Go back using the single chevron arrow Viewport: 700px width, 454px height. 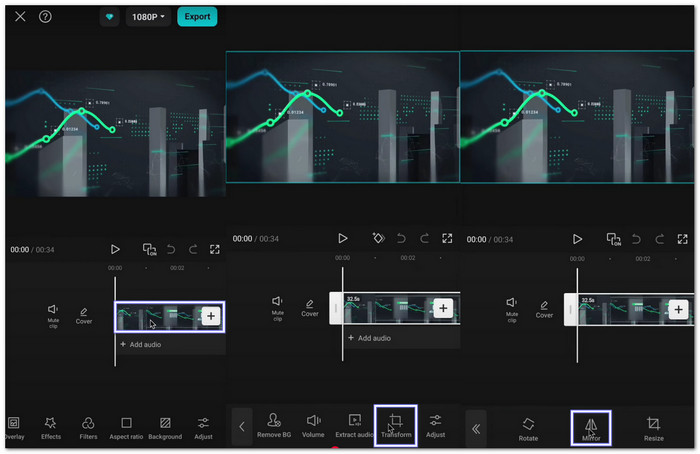click(x=242, y=427)
